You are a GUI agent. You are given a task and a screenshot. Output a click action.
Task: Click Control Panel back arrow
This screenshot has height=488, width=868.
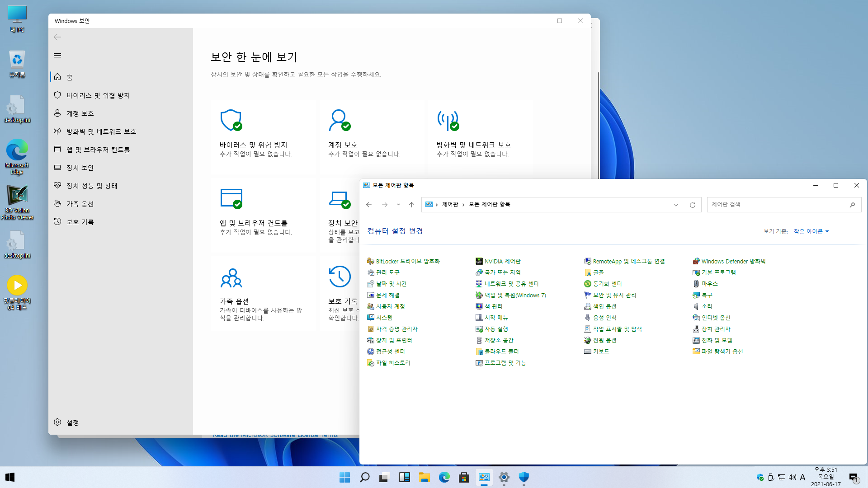coord(369,205)
